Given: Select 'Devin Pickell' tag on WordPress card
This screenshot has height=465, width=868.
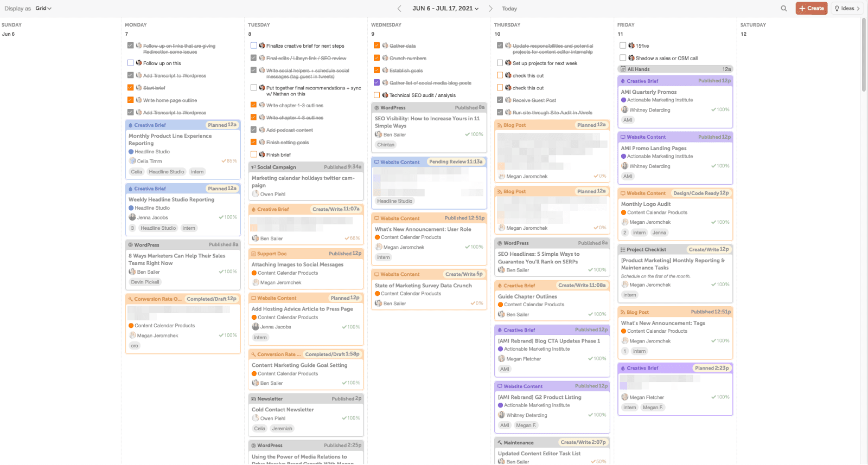Looking at the screenshot, I should pos(145,282).
